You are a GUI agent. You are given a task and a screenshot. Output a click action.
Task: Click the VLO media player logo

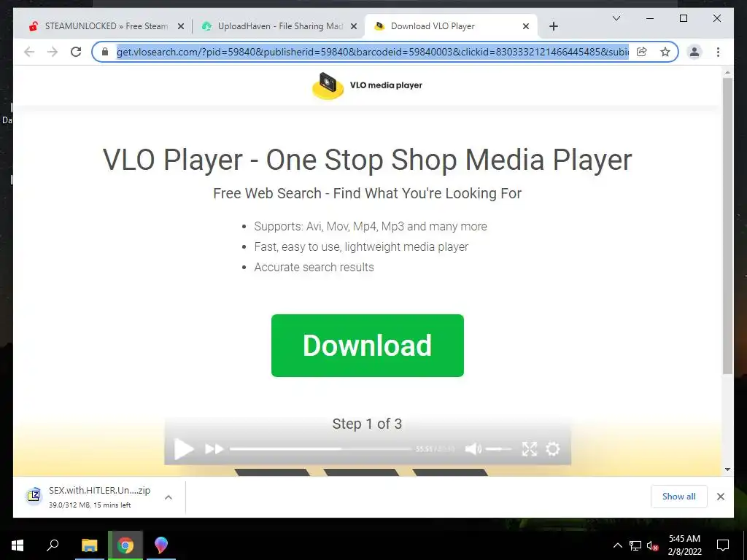[x=368, y=86]
